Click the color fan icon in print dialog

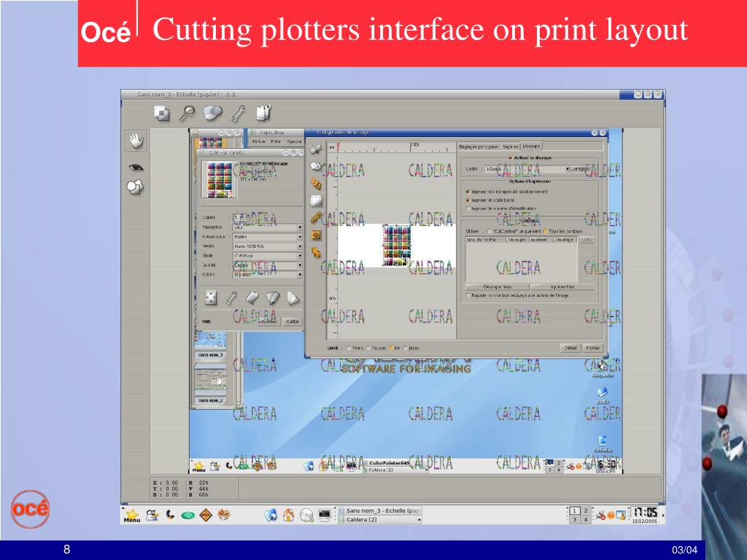click(273, 297)
